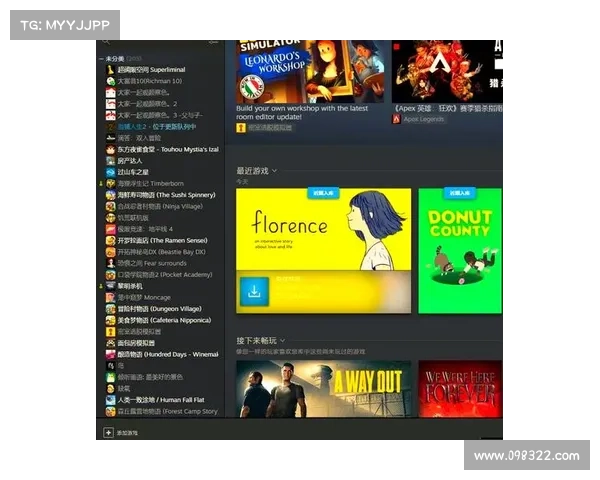Click the Sushi Spinnery game icon

coord(111,195)
